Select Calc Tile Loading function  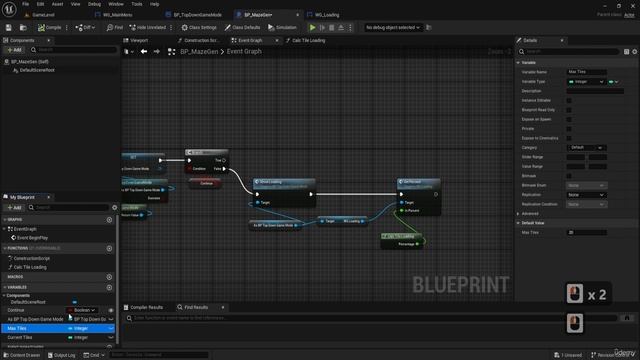pos(30,267)
